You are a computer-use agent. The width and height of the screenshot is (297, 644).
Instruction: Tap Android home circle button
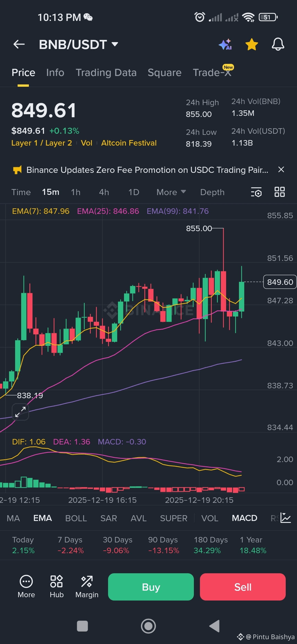pyautogui.click(x=148, y=626)
